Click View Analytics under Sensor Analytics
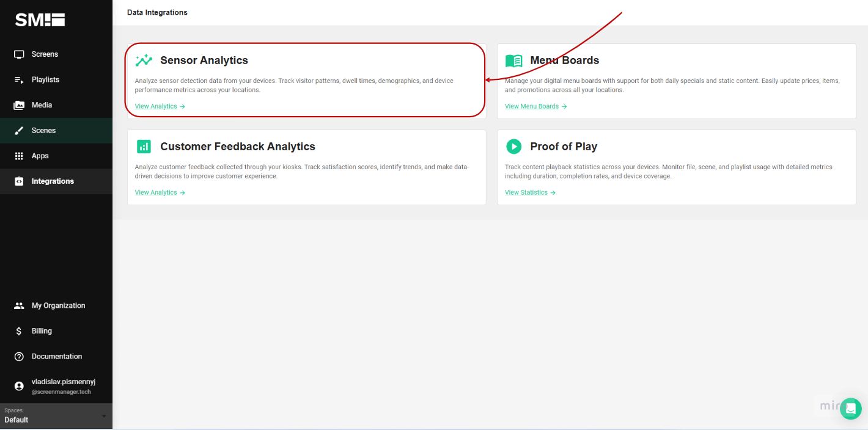This screenshot has height=430, width=868. [x=156, y=106]
